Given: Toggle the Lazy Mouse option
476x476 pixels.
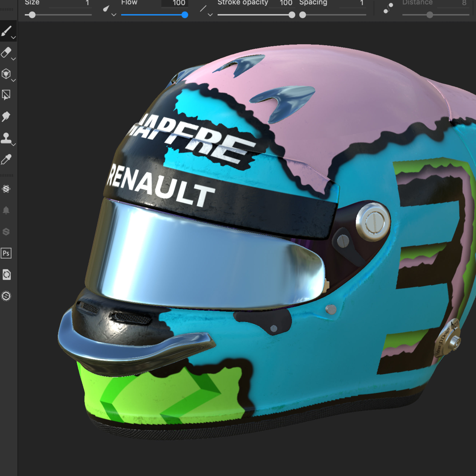Looking at the screenshot, I should coord(388,8).
